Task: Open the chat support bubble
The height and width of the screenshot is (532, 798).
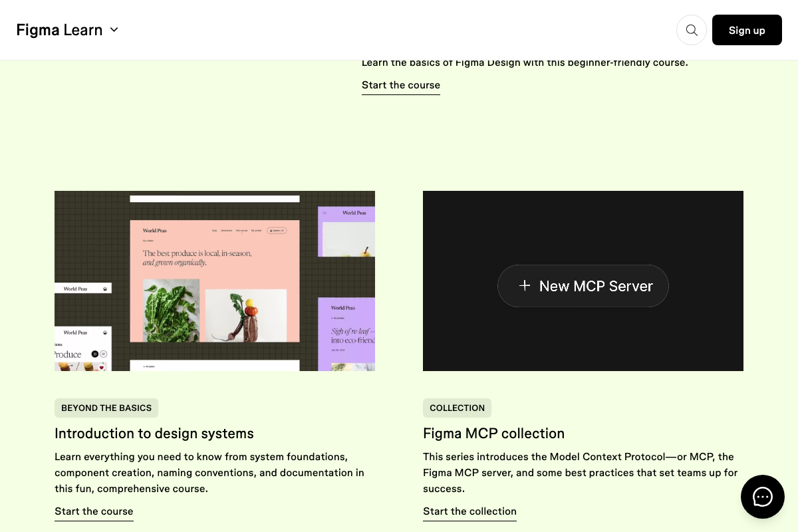Action: click(x=763, y=497)
